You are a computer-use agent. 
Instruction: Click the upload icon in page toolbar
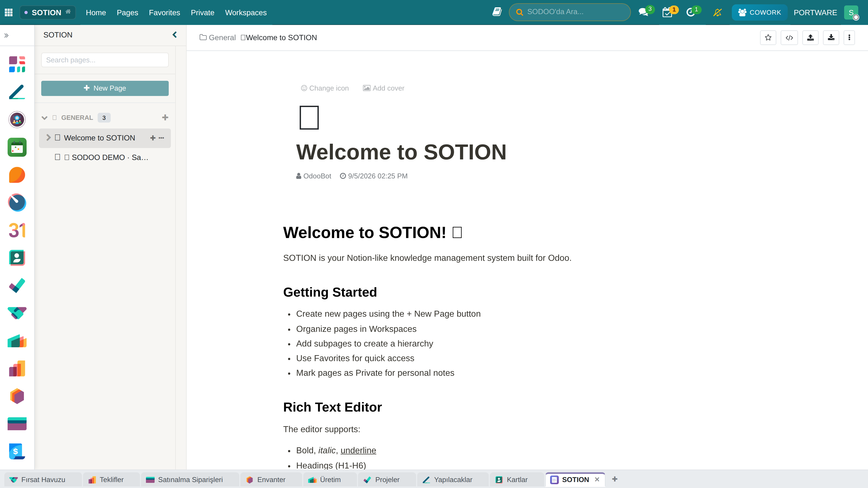pyautogui.click(x=810, y=38)
